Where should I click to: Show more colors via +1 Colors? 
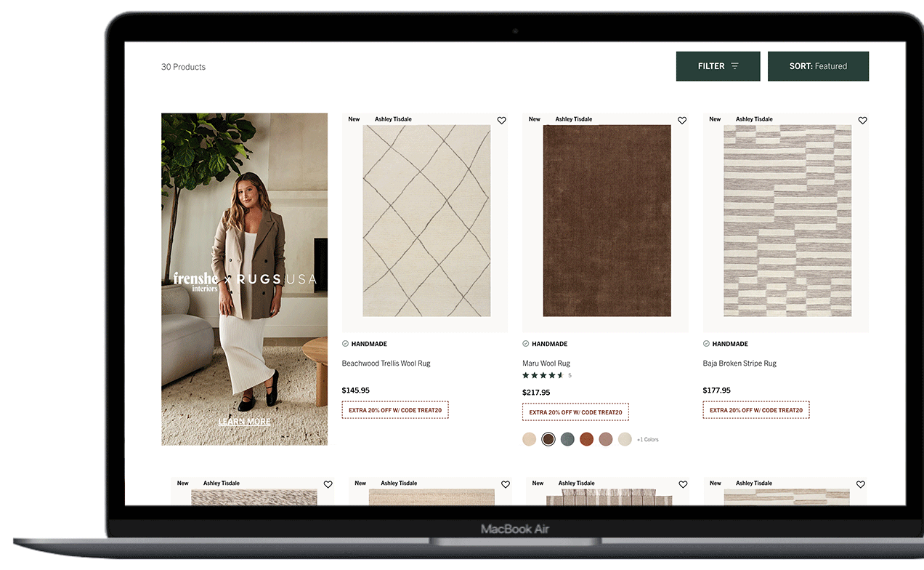(x=648, y=440)
